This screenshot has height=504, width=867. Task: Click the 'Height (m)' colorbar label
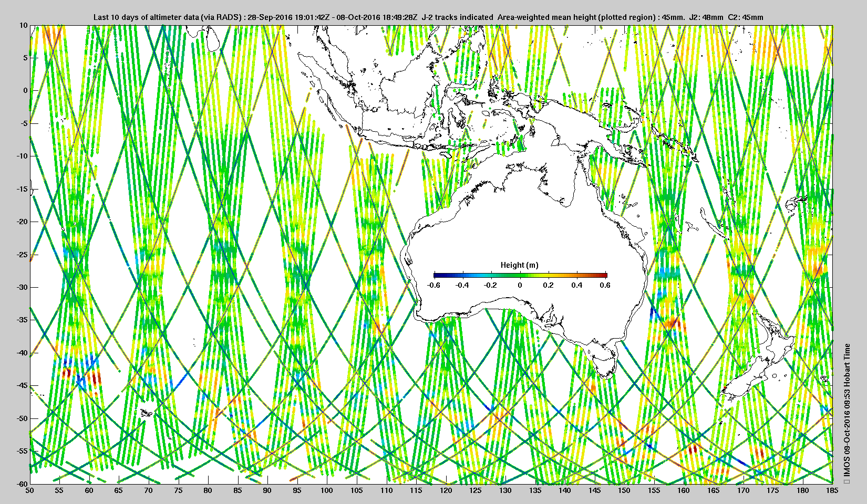[519, 265]
